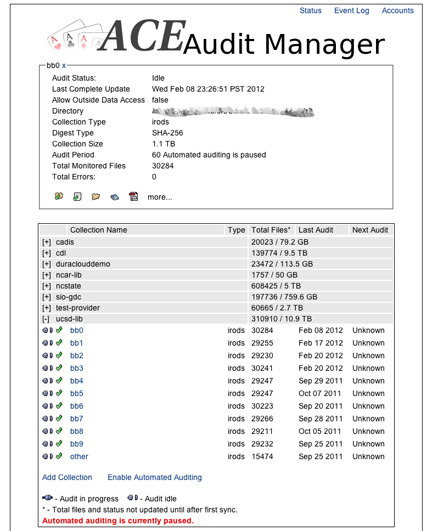Click the green checkmark icon in other row

(x=59, y=456)
